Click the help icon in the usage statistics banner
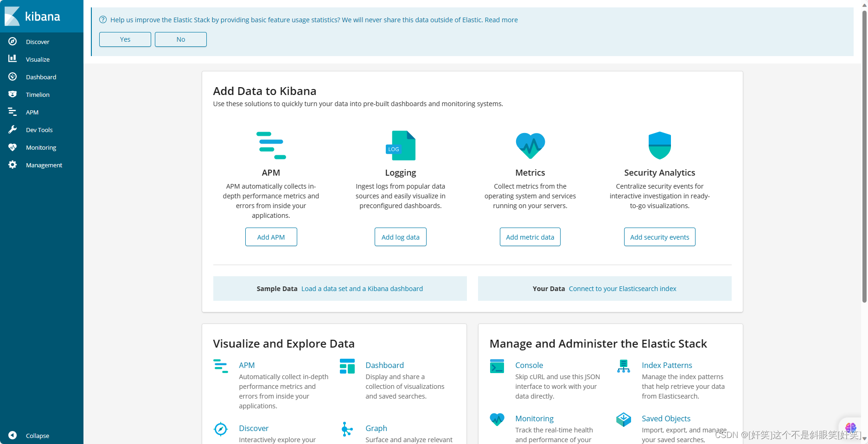Image resolution: width=868 pixels, height=444 pixels. [103, 19]
